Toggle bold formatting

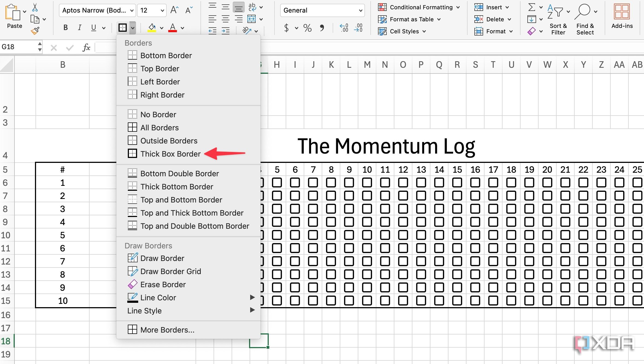tap(65, 27)
